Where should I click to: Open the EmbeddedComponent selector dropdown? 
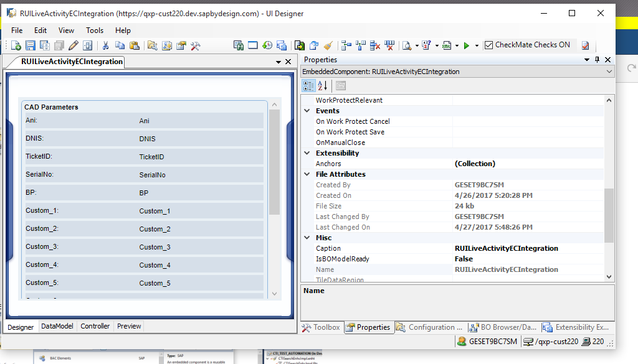click(609, 72)
